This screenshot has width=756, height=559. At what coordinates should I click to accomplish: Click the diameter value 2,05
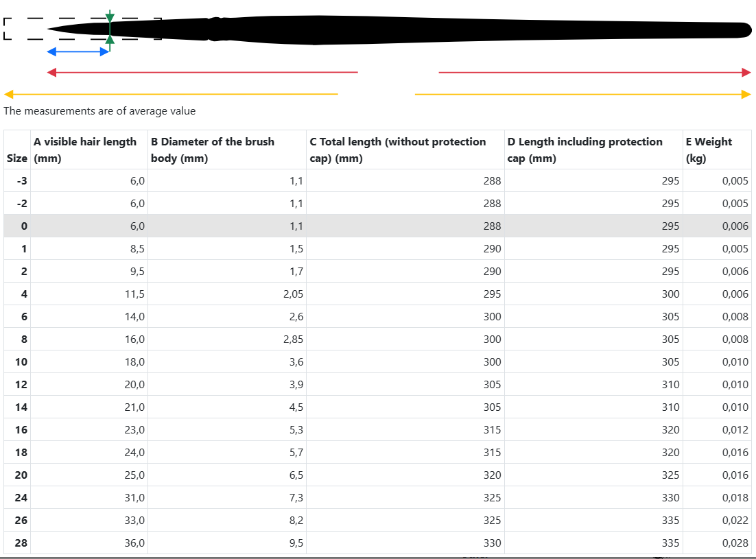tap(293, 294)
